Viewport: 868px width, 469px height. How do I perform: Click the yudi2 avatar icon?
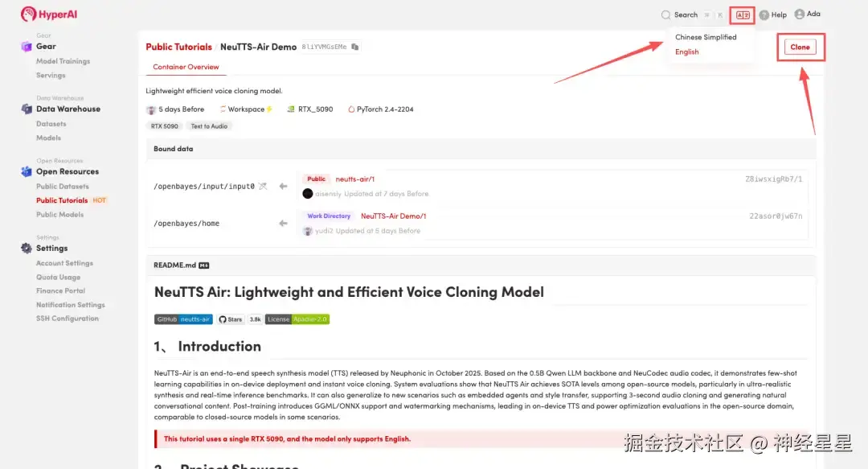point(307,231)
